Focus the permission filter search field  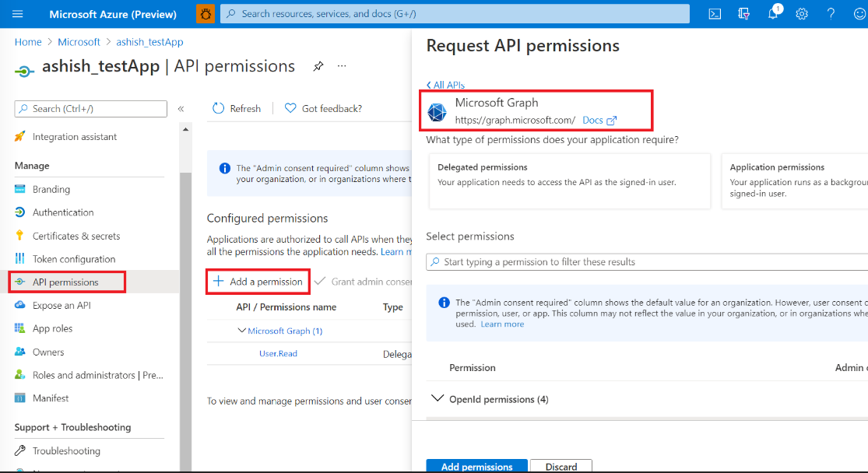pos(647,262)
